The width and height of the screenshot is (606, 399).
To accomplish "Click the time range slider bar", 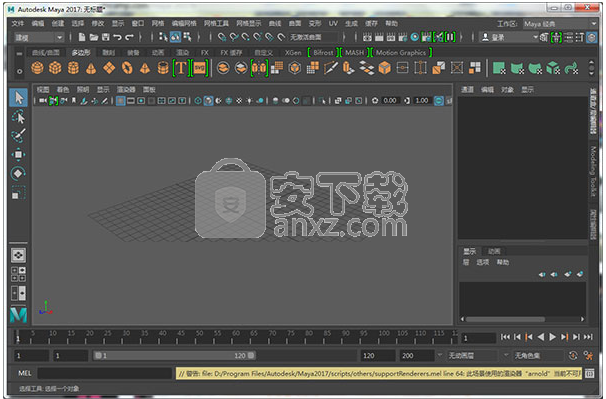I will pyautogui.click(x=174, y=355).
